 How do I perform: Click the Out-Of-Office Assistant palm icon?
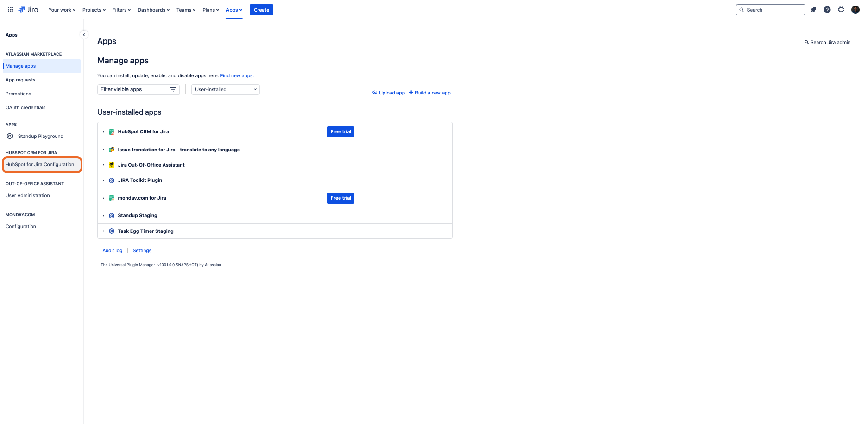pyautogui.click(x=112, y=165)
